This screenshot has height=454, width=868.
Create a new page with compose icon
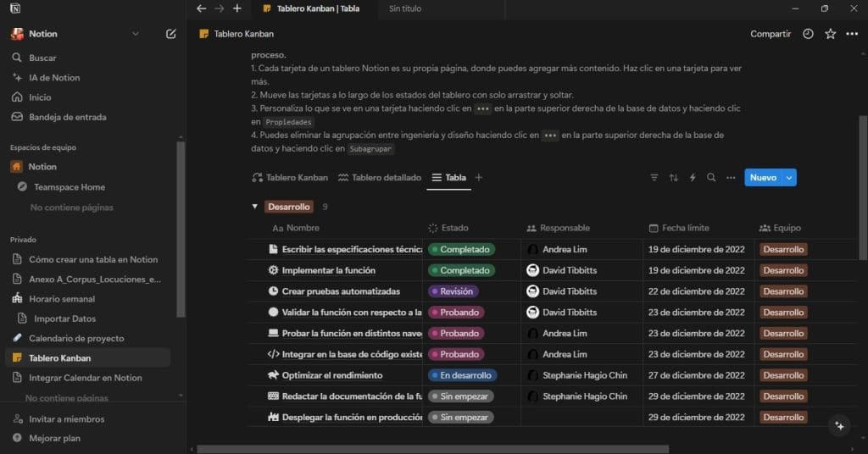pyautogui.click(x=171, y=34)
